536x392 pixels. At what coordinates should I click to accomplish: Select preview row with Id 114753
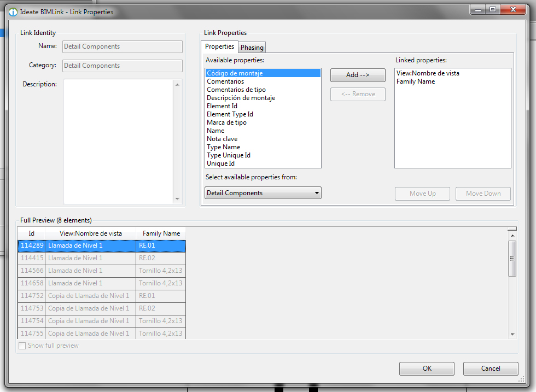102,308
